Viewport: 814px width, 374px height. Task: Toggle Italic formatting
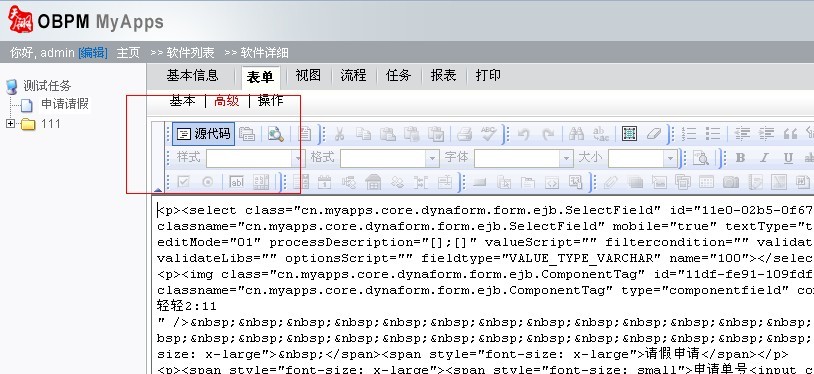[x=764, y=158]
